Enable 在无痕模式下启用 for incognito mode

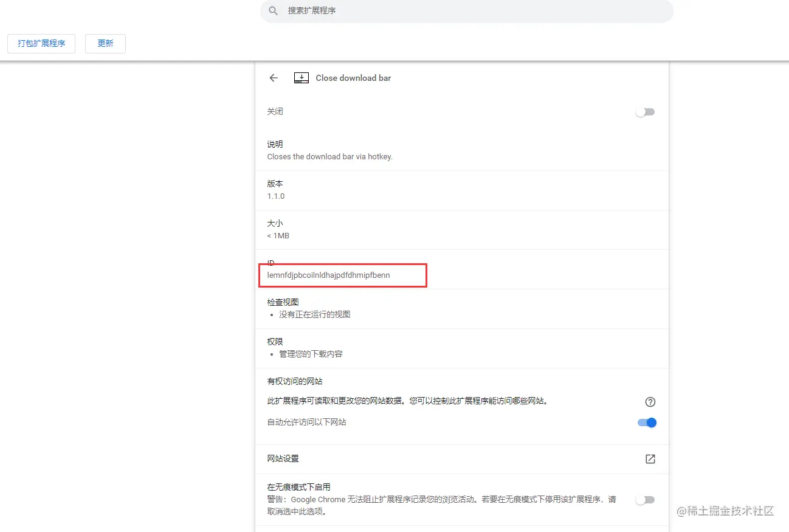click(645, 499)
